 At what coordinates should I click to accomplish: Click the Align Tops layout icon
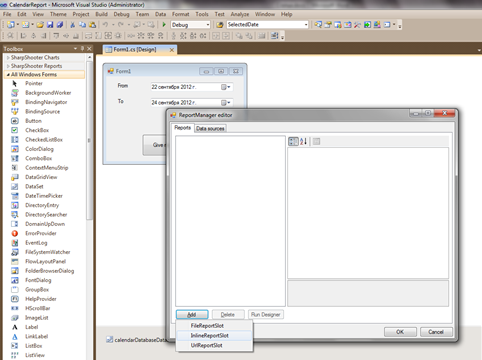[56, 36]
